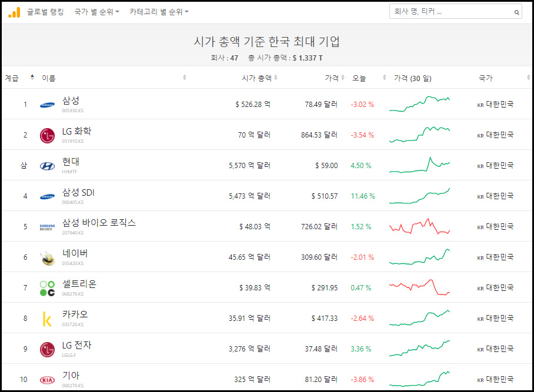The width and height of the screenshot is (534, 392).
Task: Click market cap value $ 526.28 억
Action: tap(253, 104)
